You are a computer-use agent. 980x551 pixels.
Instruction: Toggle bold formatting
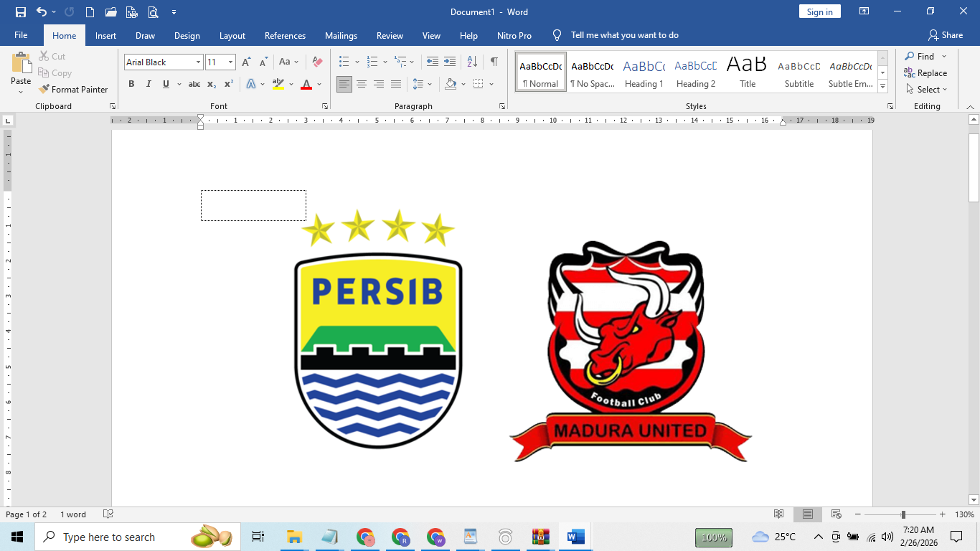pyautogui.click(x=131, y=84)
